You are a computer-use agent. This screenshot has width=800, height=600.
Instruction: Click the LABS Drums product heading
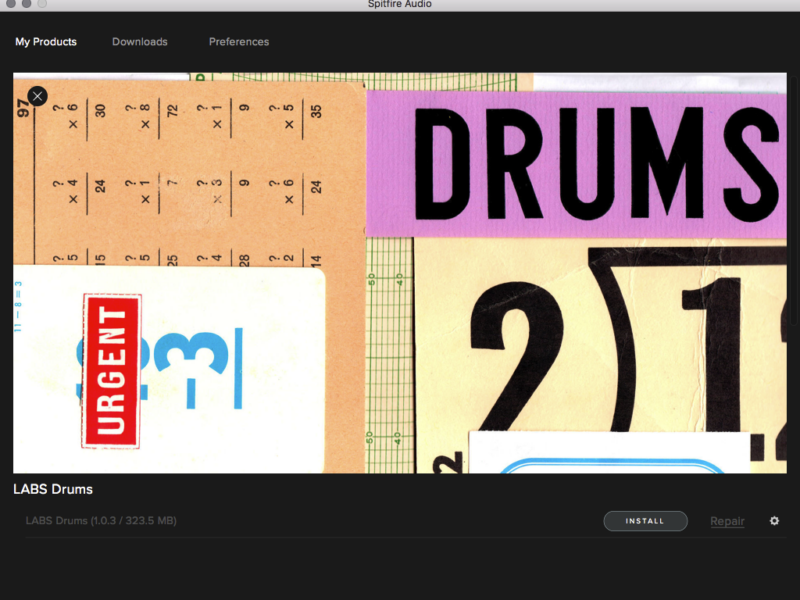(x=53, y=489)
